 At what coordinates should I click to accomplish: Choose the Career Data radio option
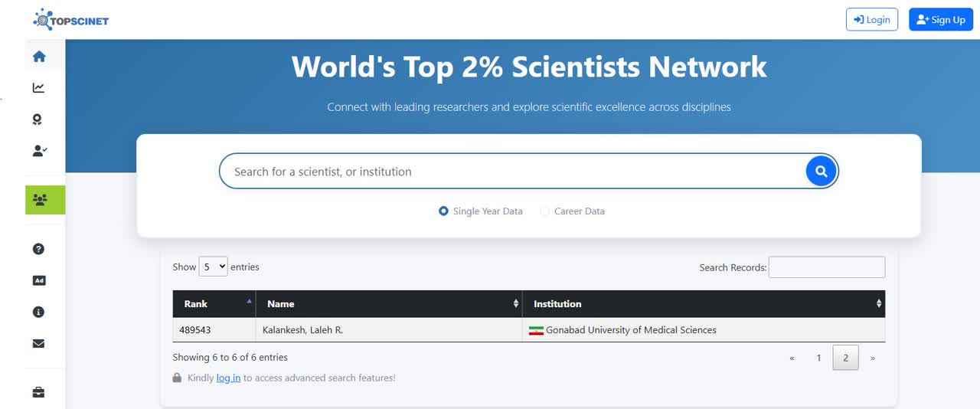(x=544, y=211)
